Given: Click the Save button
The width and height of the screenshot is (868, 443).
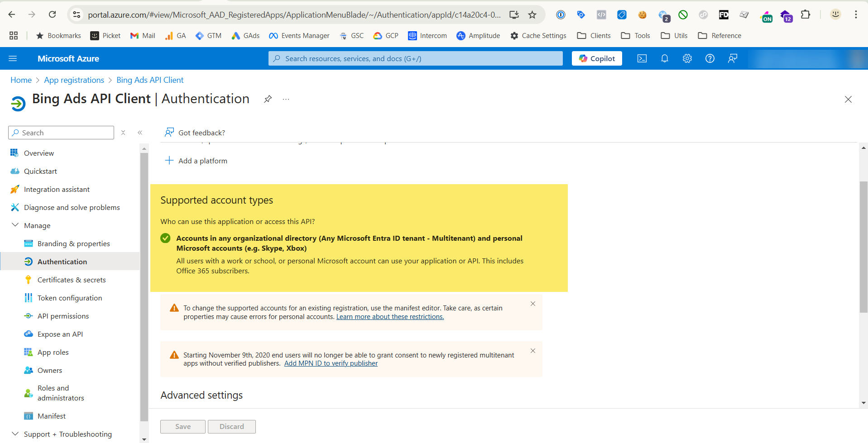Looking at the screenshot, I should 183,426.
